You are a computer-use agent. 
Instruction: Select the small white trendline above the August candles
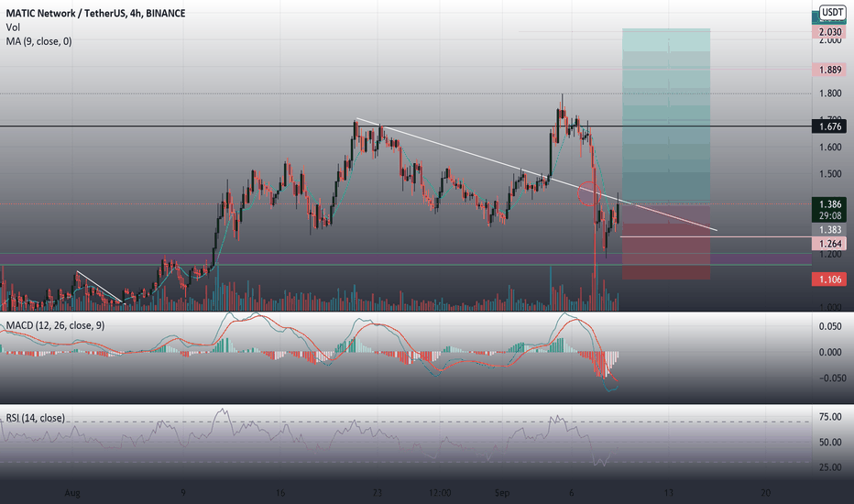coord(100,286)
